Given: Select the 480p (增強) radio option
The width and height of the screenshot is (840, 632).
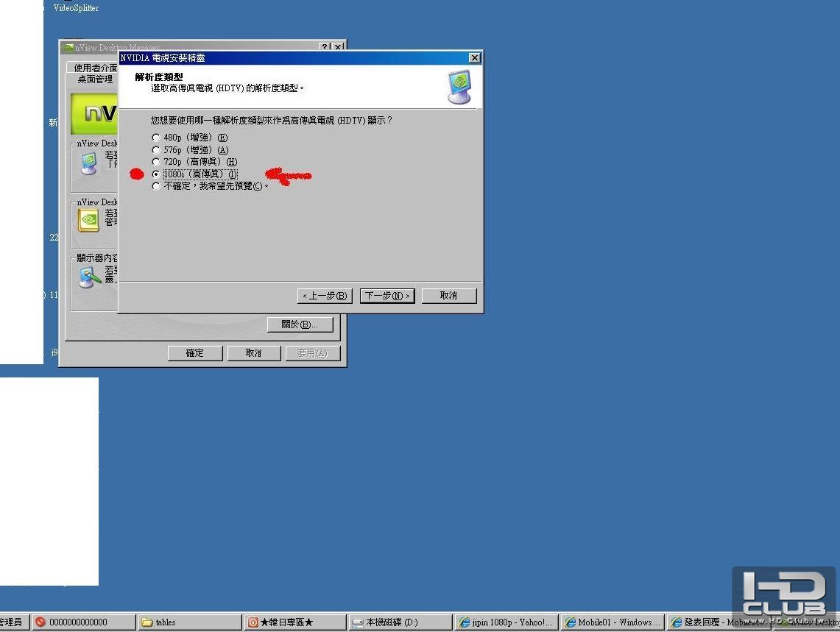Looking at the screenshot, I should pyautogui.click(x=156, y=138).
